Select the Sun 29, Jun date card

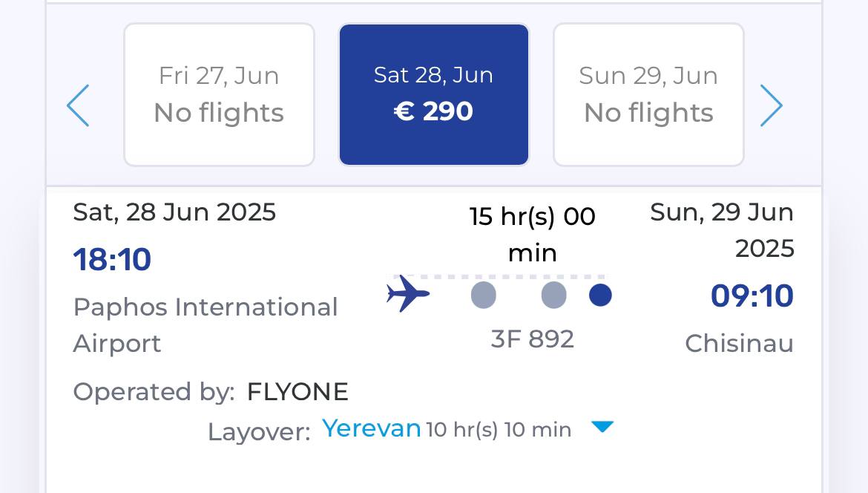coord(649,94)
